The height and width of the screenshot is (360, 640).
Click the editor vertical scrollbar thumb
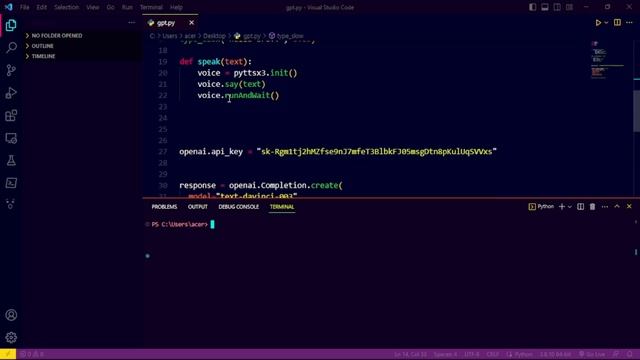tap(636, 111)
